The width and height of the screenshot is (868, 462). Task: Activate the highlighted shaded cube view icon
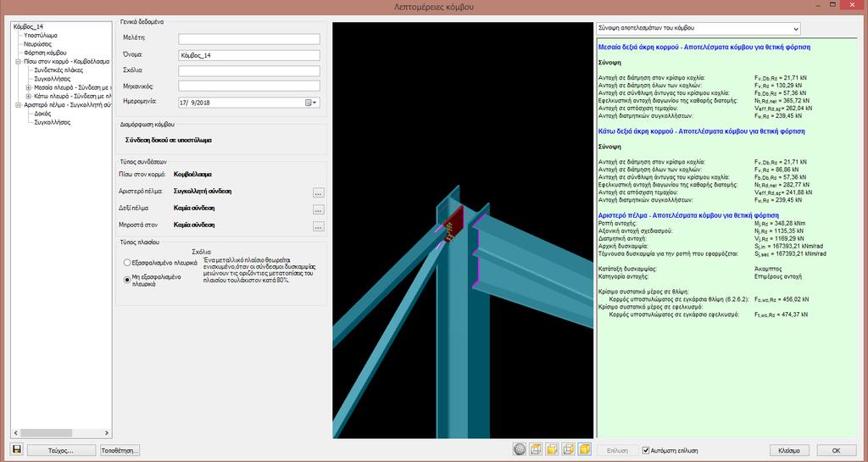pyautogui.click(x=585, y=449)
